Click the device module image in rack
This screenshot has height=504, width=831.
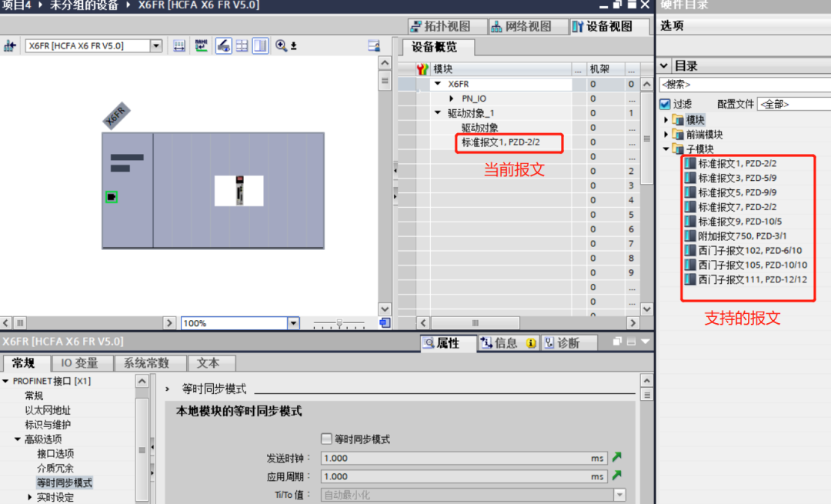point(239,191)
